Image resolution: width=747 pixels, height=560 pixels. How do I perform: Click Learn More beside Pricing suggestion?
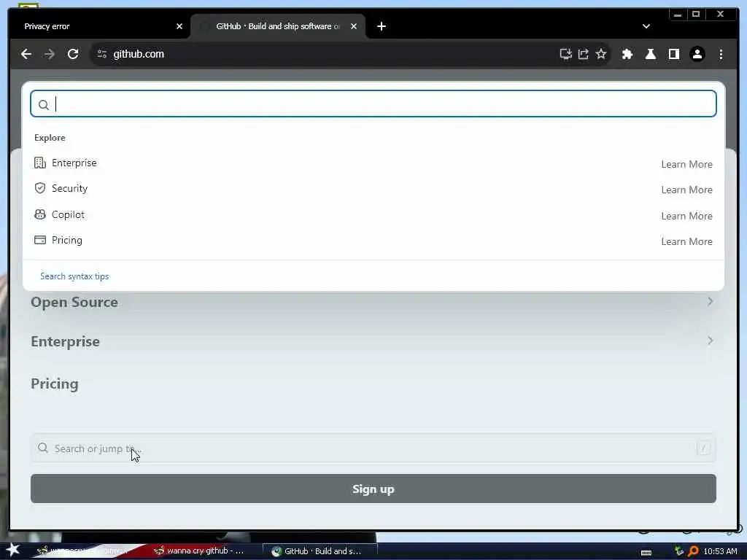point(686,242)
